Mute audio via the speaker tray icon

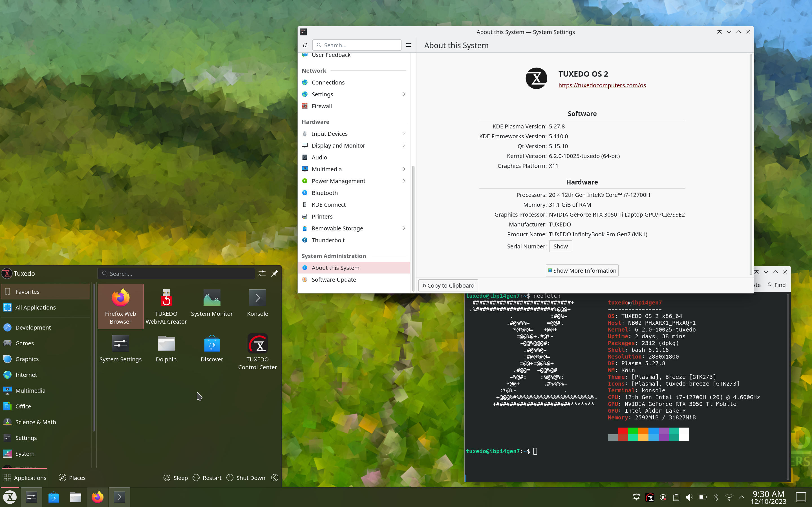[689, 497]
